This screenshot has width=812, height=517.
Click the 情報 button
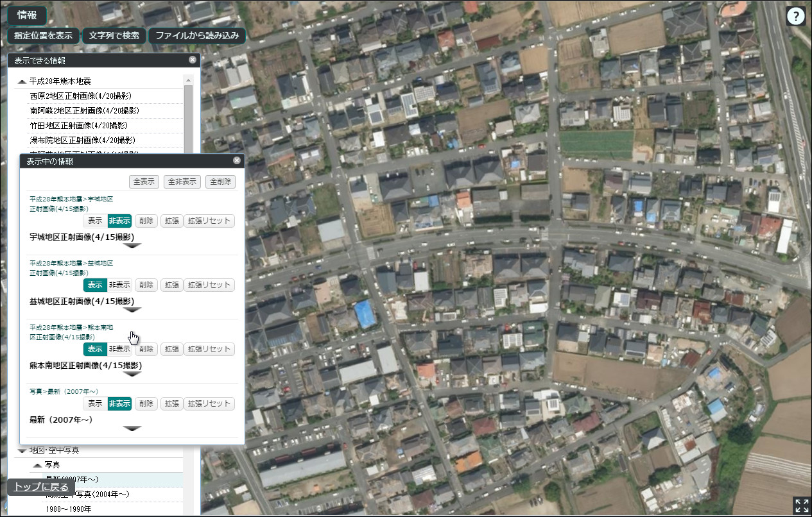pos(26,15)
